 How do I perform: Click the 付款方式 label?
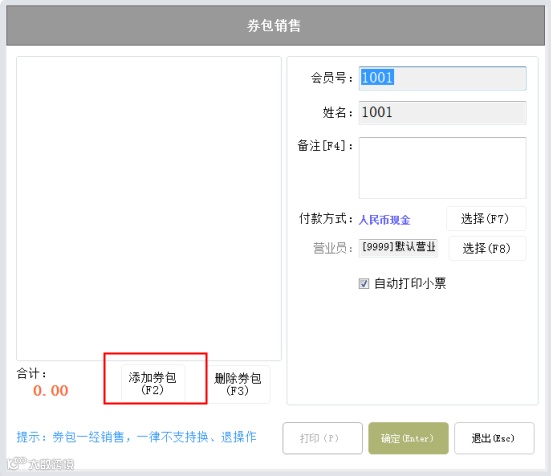(326, 219)
